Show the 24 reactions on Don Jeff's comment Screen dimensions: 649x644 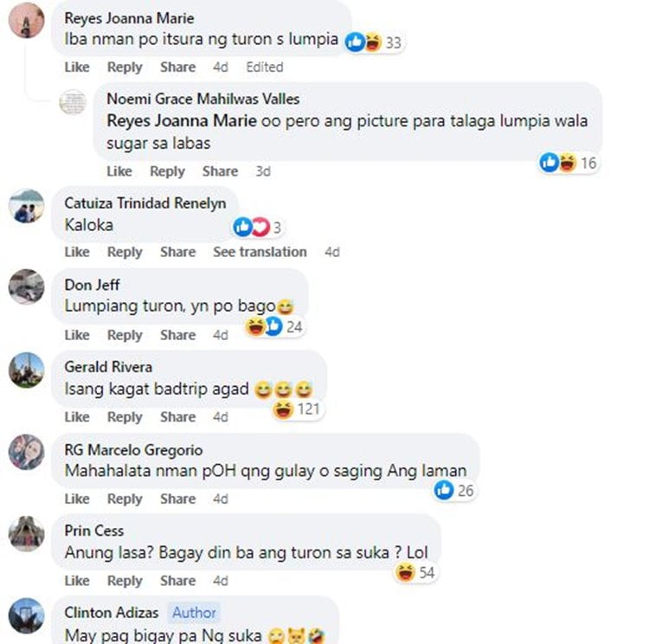tap(275, 327)
